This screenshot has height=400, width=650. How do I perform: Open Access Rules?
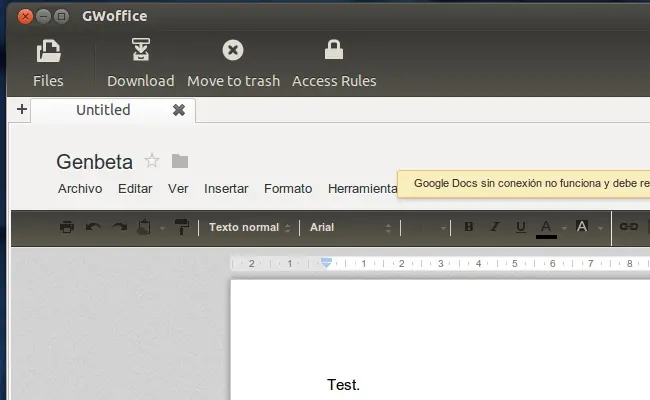tap(334, 63)
